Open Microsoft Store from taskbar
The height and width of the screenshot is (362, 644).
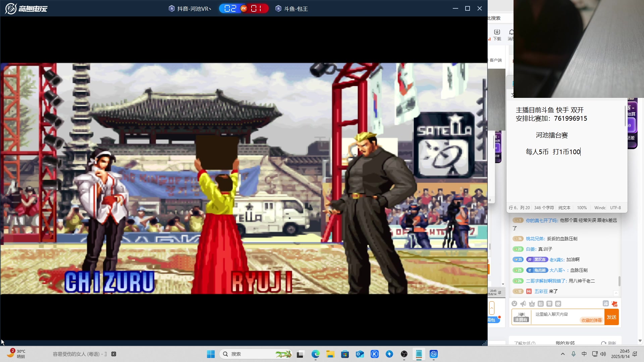tap(345, 354)
